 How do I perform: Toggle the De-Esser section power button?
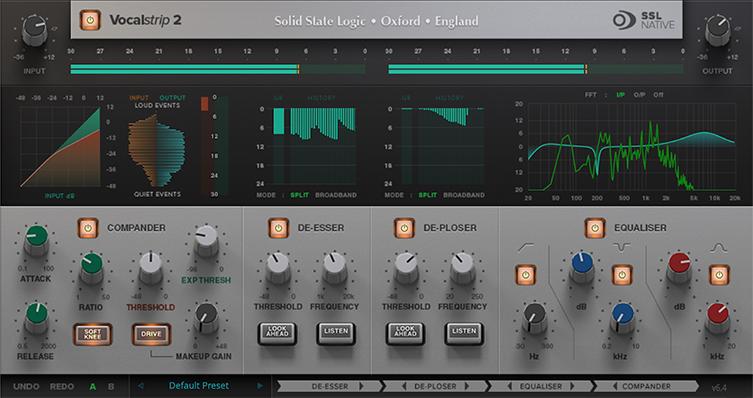[x=279, y=228]
